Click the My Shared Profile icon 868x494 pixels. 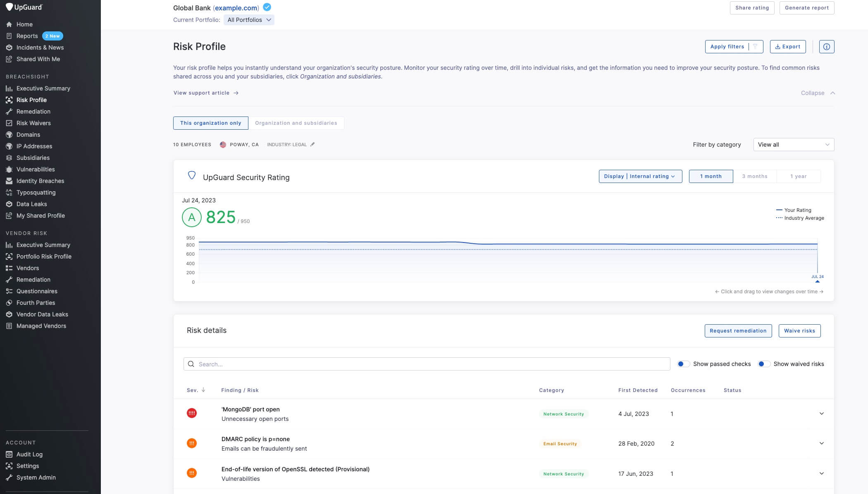point(9,216)
